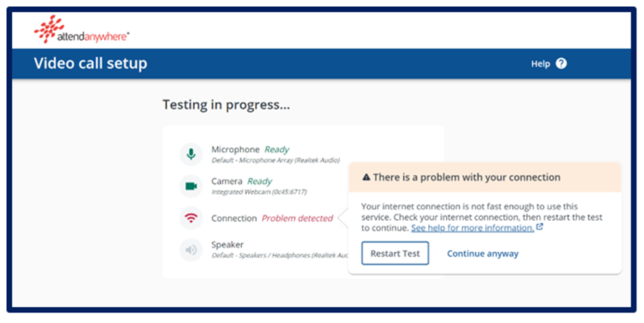The height and width of the screenshot is (323, 644).
Task: Open the Help question mark icon
Action: click(x=561, y=64)
